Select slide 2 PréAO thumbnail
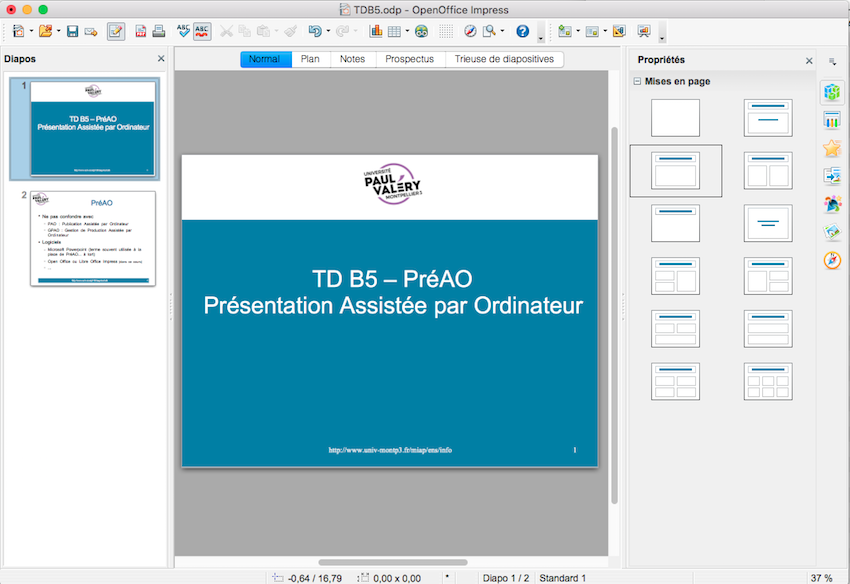This screenshot has width=850, height=584. [x=93, y=238]
